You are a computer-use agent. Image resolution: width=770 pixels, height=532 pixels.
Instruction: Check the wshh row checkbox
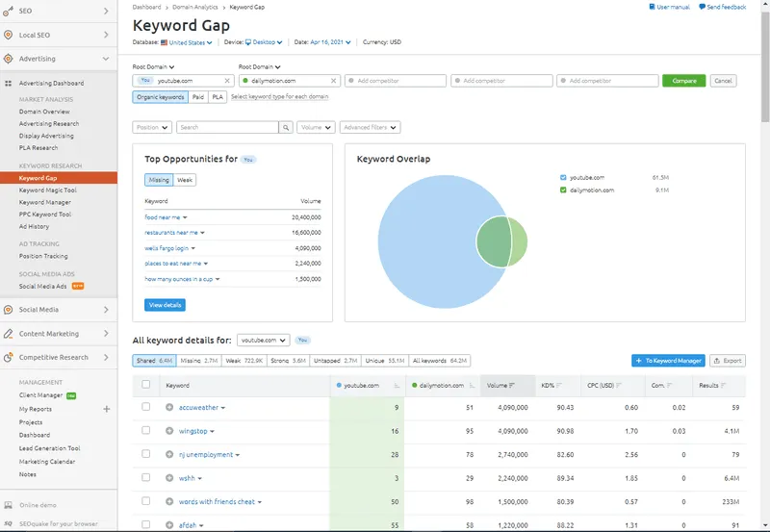pyautogui.click(x=146, y=477)
